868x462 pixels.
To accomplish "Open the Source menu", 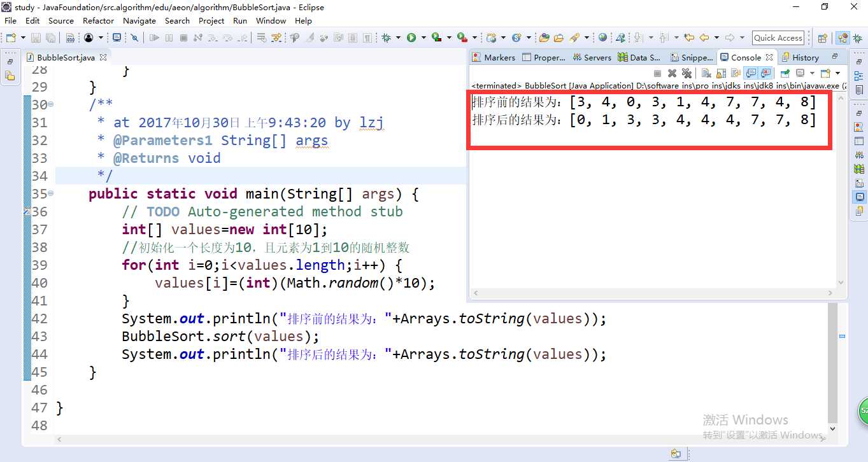I will click(61, 20).
